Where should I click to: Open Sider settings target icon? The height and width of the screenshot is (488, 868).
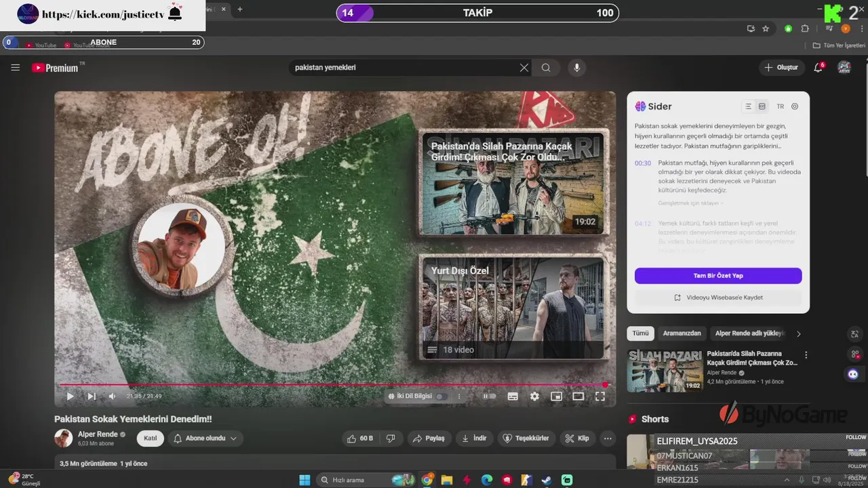click(x=795, y=106)
